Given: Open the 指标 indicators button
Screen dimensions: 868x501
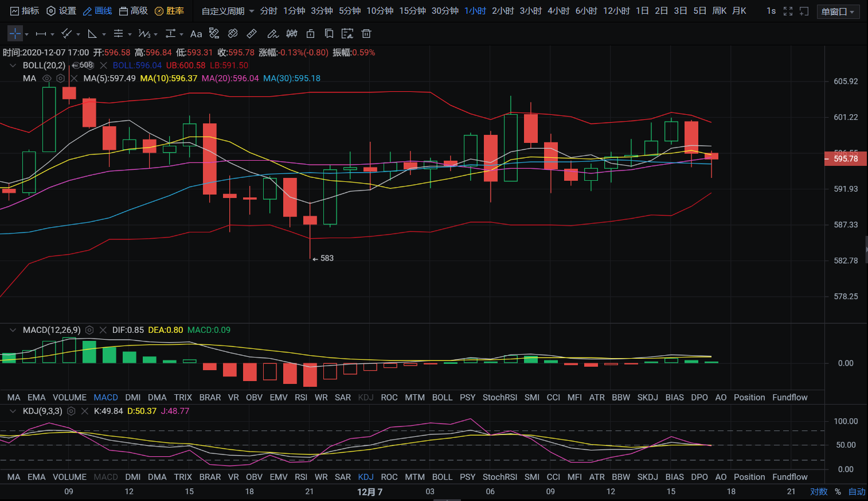Looking at the screenshot, I should coord(25,11).
